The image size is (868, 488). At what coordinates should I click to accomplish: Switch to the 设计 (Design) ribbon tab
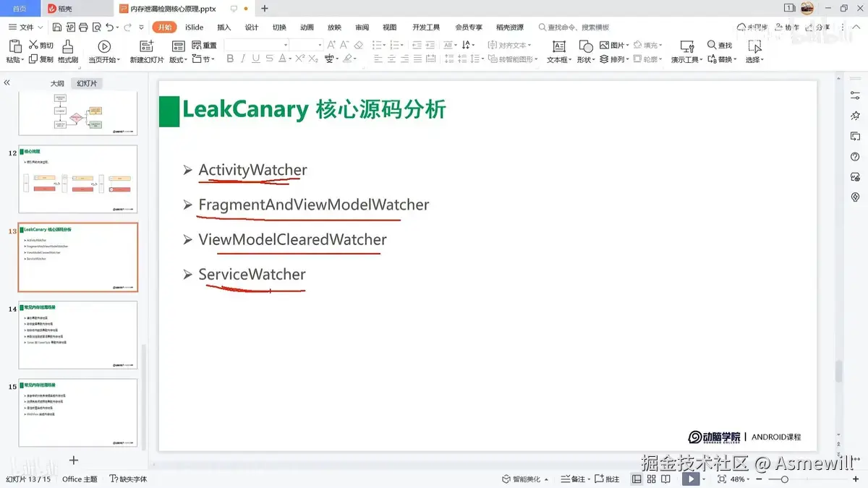[252, 27]
